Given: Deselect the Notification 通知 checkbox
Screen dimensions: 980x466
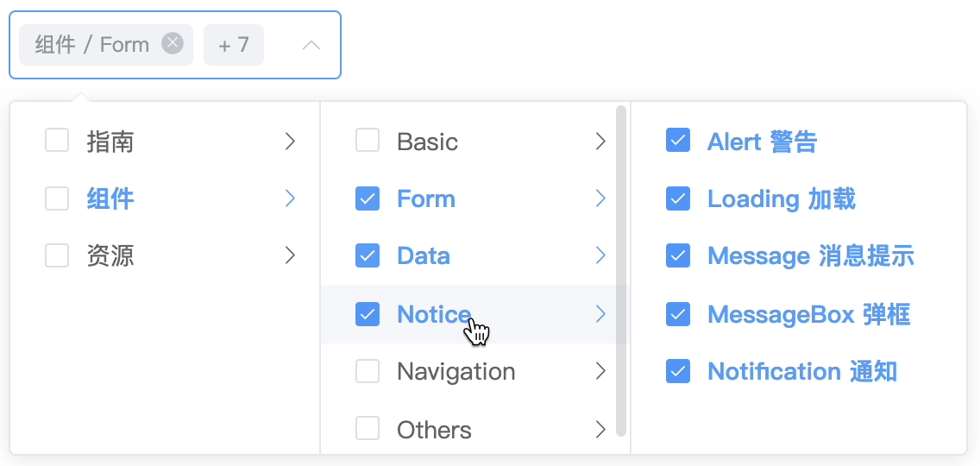Looking at the screenshot, I should tap(678, 371).
